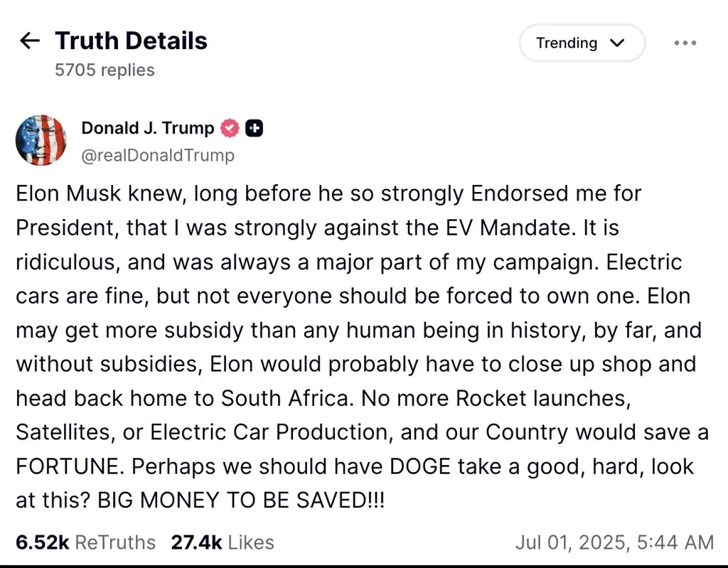The image size is (728, 568).
Task: Visit the @realDonaldTrump profile handle
Action: (x=159, y=155)
